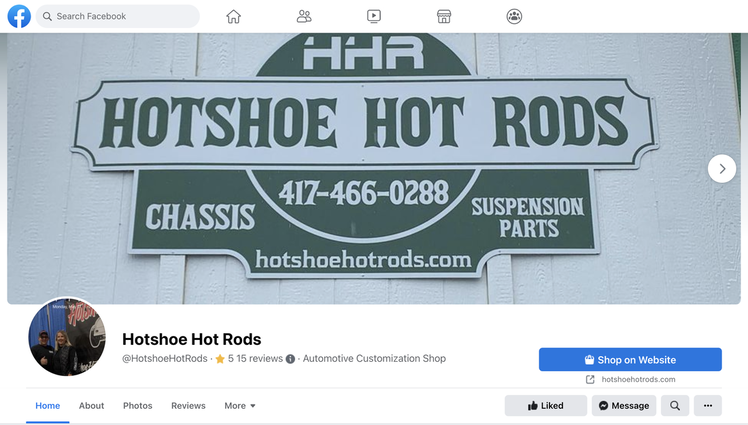Open the Watch video icon

click(x=374, y=16)
